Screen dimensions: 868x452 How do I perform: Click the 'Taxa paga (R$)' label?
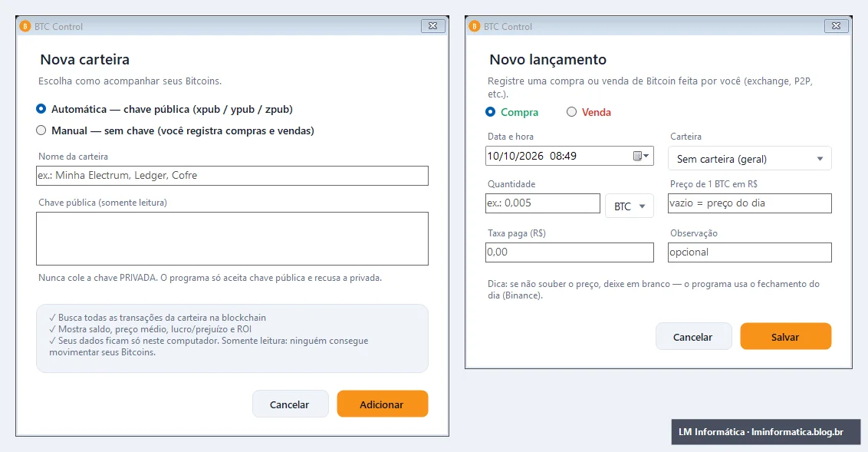click(517, 233)
